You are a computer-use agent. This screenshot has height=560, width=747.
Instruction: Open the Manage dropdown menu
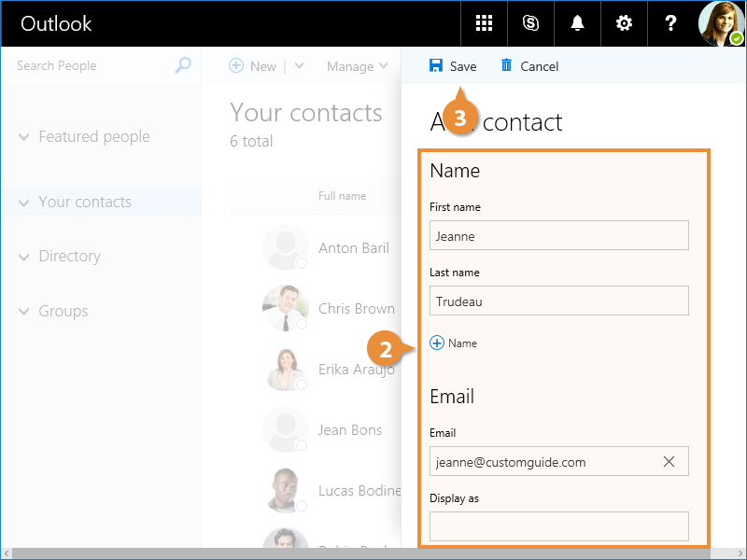point(358,66)
